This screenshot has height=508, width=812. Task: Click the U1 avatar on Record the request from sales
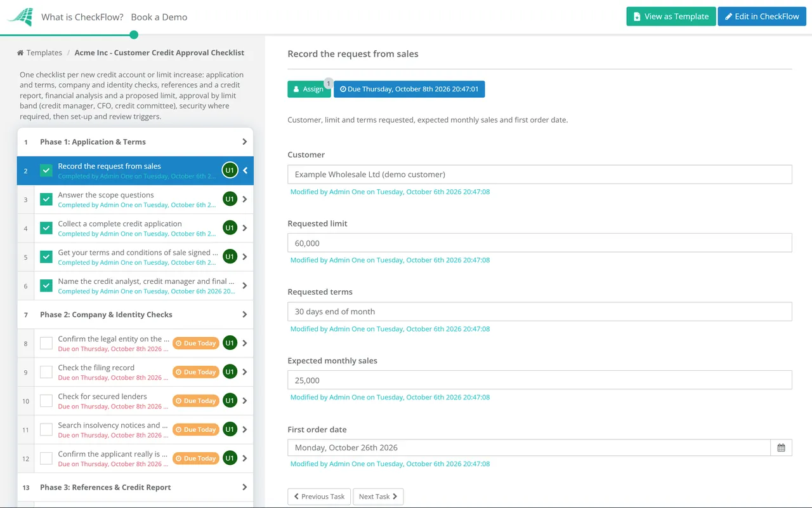click(x=230, y=170)
